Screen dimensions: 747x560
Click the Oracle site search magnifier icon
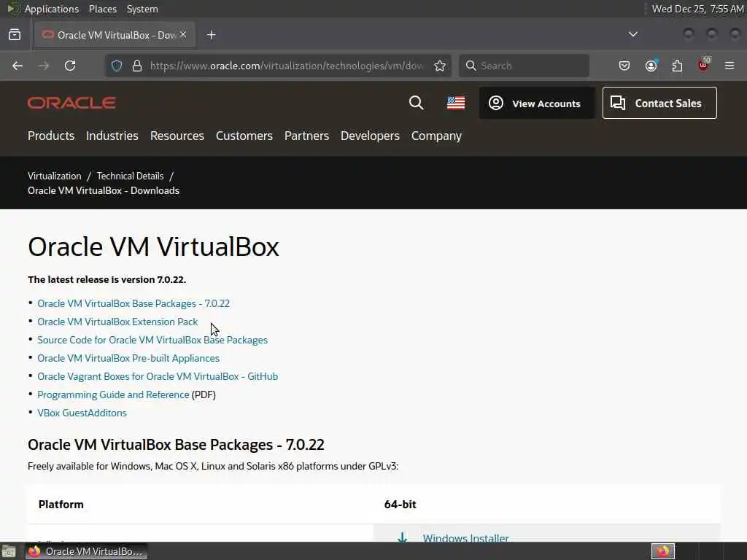[x=416, y=102]
